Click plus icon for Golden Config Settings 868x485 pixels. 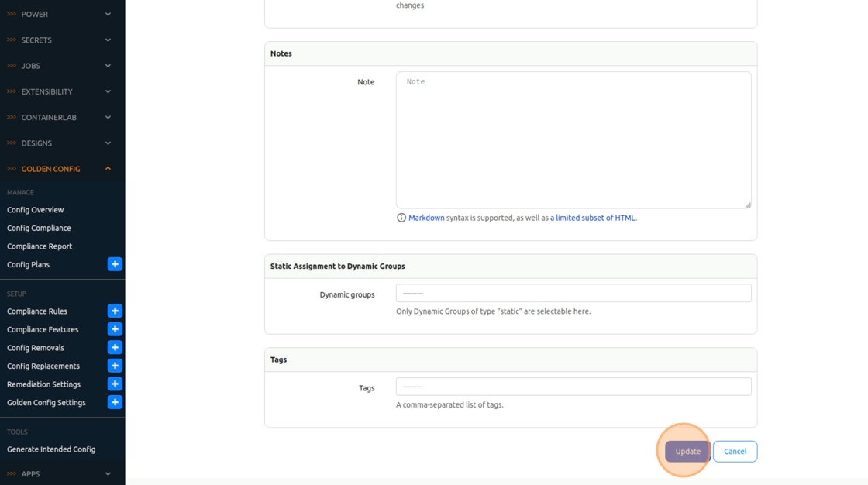tap(115, 402)
